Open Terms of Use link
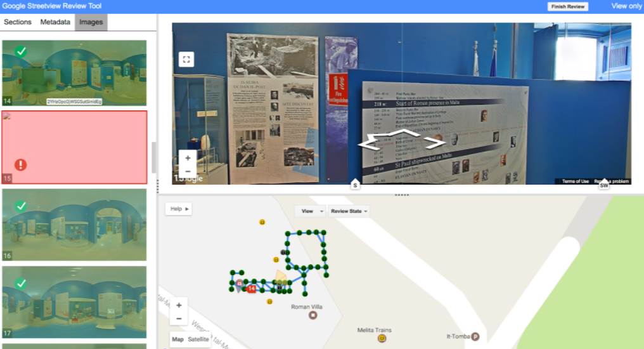Screen dimensions: 644x349 click(575, 181)
